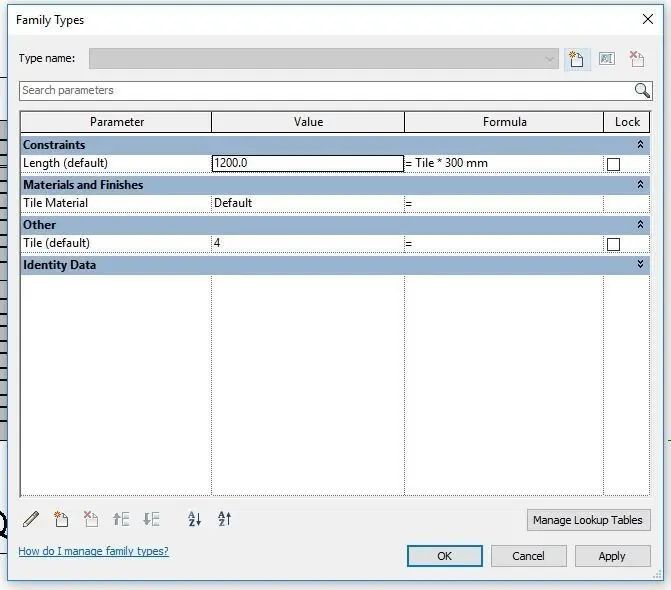Click the Lock column header

(x=627, y=122)
